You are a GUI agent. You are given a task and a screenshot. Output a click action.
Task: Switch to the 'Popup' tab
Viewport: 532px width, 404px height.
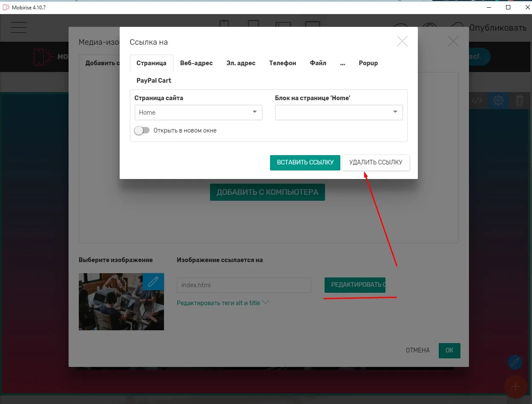tap(368, 63)
